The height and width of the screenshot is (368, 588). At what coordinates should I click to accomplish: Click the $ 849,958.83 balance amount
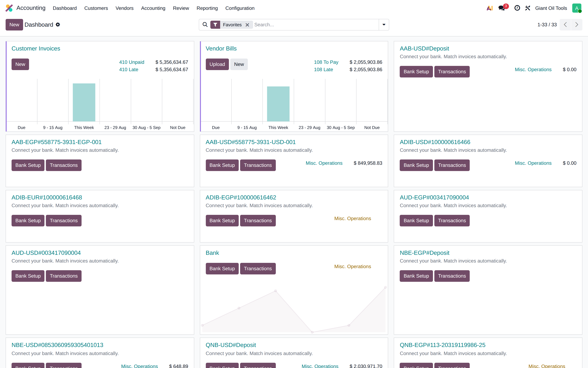[x=368, y=163]
